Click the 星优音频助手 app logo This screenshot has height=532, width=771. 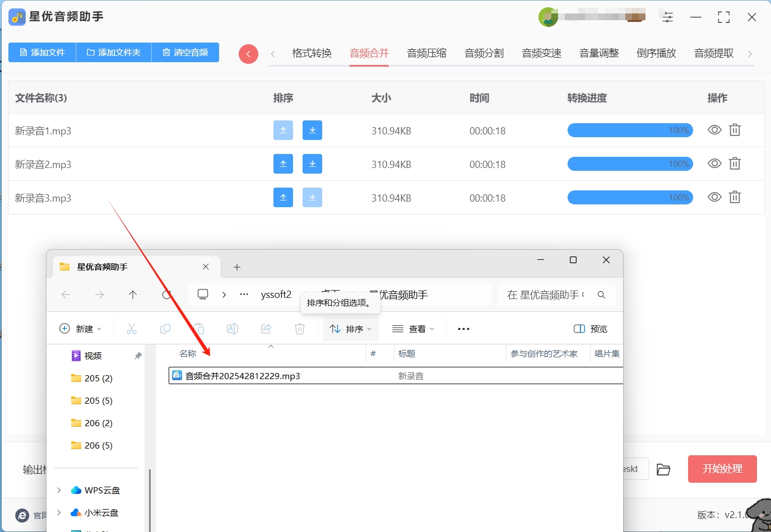pyautogui.click(x=17, y=17)
